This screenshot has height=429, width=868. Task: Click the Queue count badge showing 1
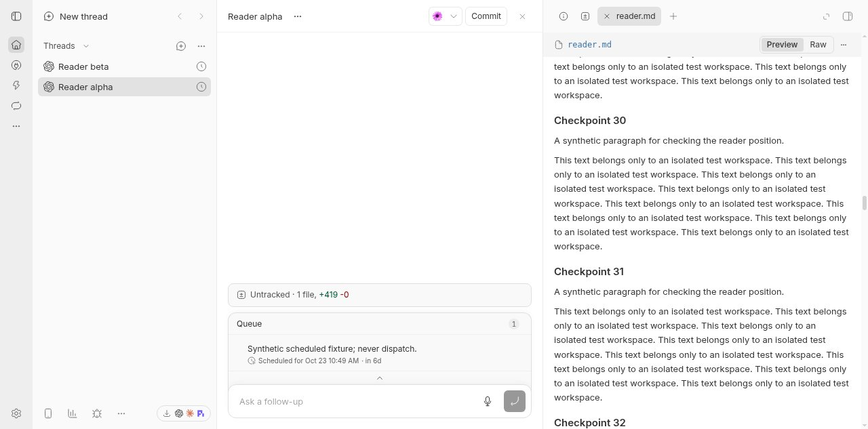(514, 324)
